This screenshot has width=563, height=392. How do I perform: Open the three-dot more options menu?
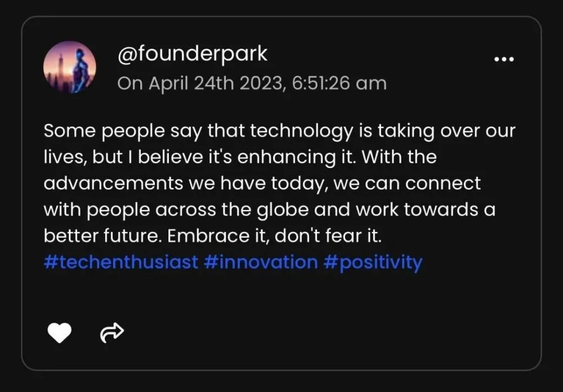504,59
